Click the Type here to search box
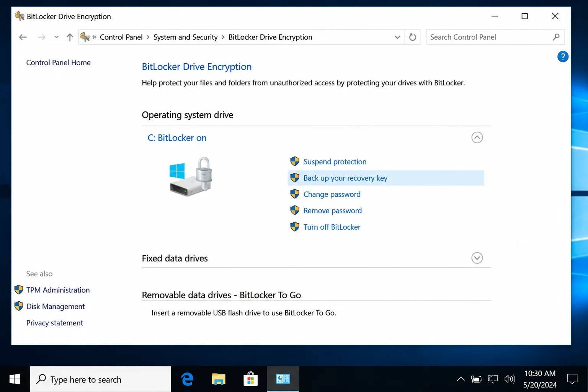The image size is (588, 392). 101,379
